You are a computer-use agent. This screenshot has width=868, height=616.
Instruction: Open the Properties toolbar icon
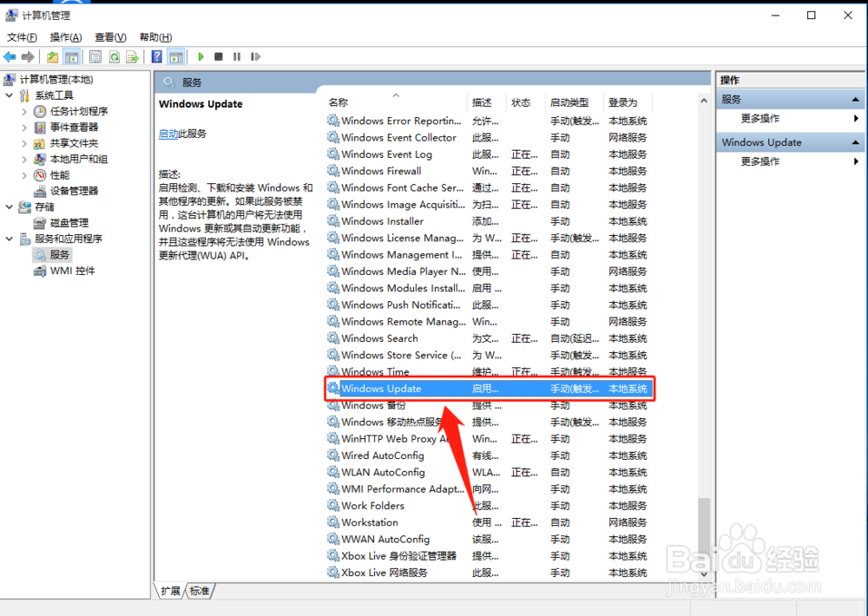click(95, 56)
